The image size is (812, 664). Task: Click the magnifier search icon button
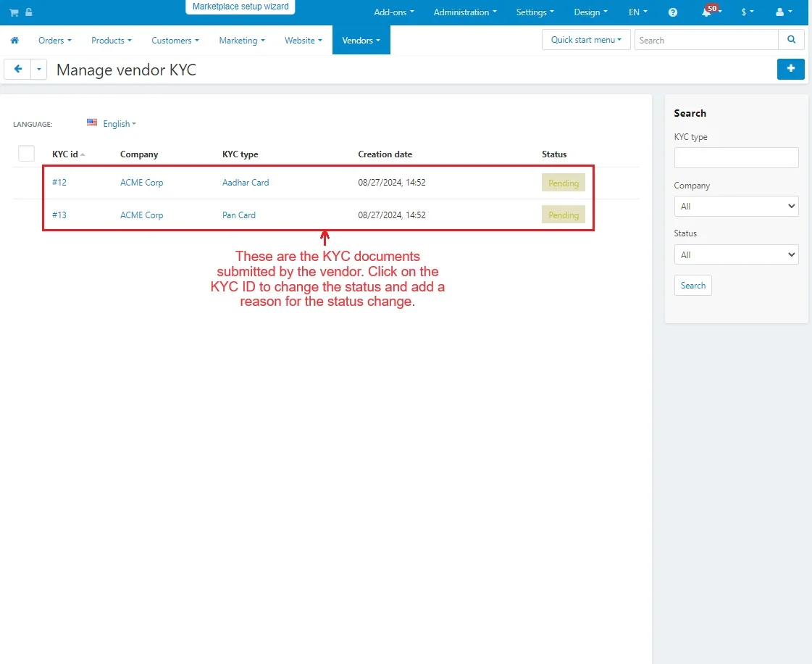[x=791, y=40]
